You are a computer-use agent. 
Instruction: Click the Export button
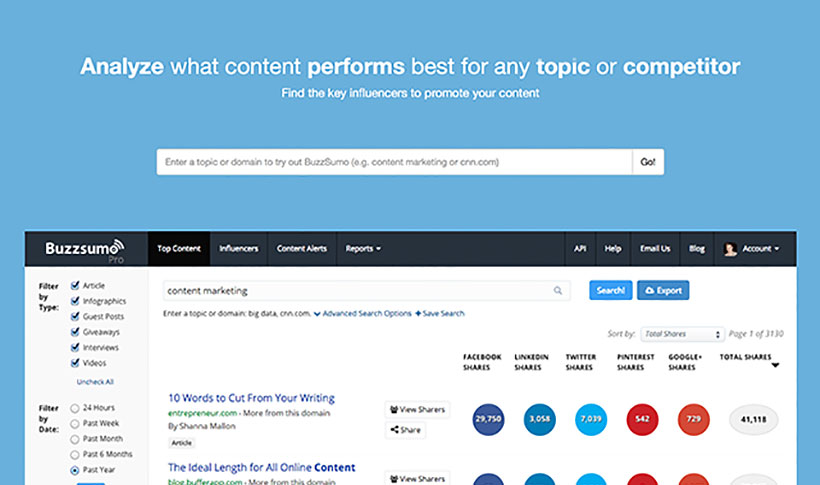[x=663, y=290]
